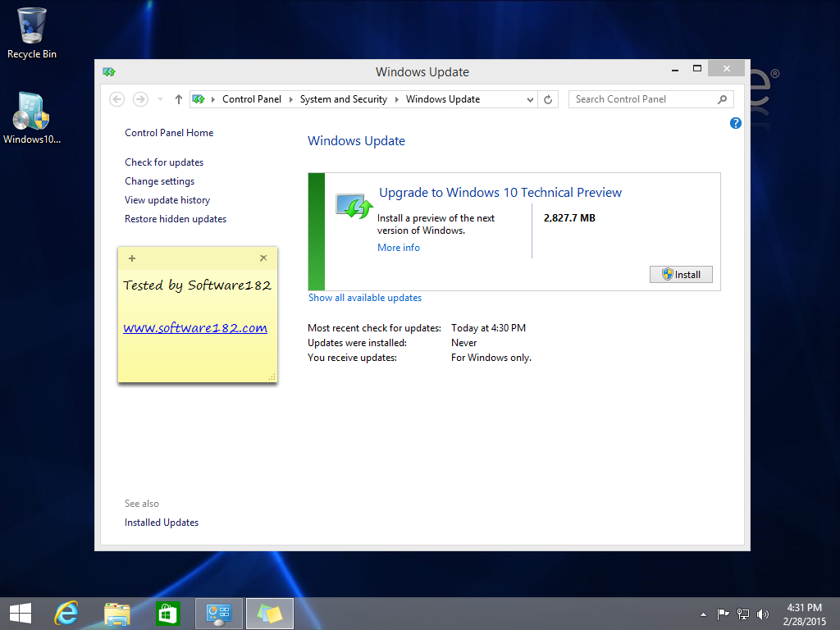Click the sticky note resize grip
840x630 pixels.
point(272,377)
